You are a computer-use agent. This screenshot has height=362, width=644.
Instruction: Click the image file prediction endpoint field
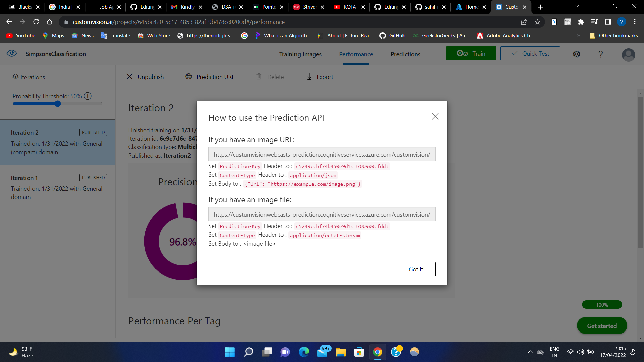pos(322,214)
